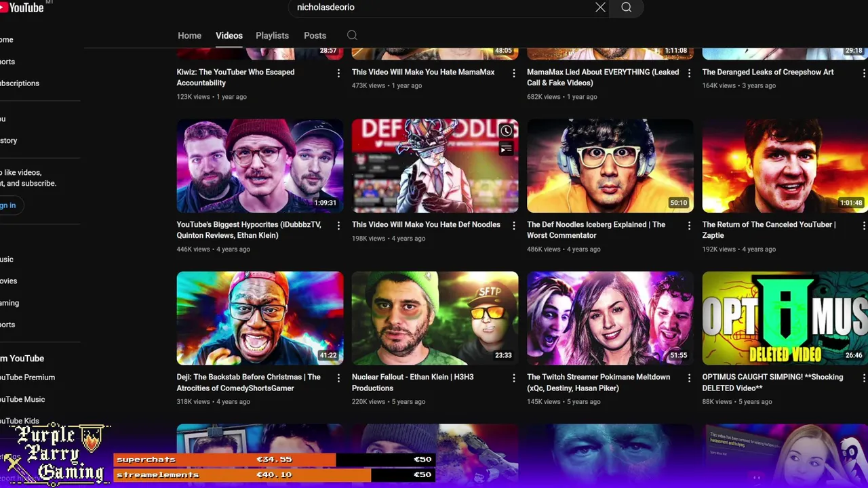Open title 'Kiwiz: The YouTuber Who Escaped Accountability'

[x=235, y=77]
